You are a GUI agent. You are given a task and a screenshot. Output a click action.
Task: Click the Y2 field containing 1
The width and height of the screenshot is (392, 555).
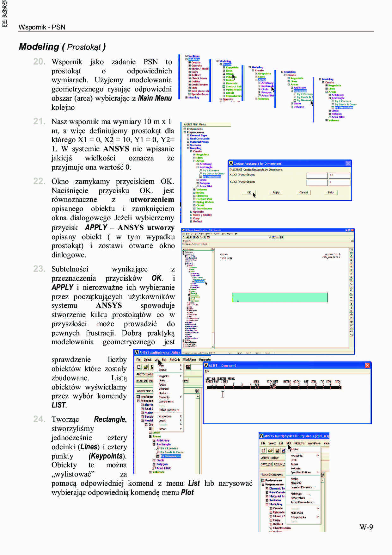pos(340,183)
